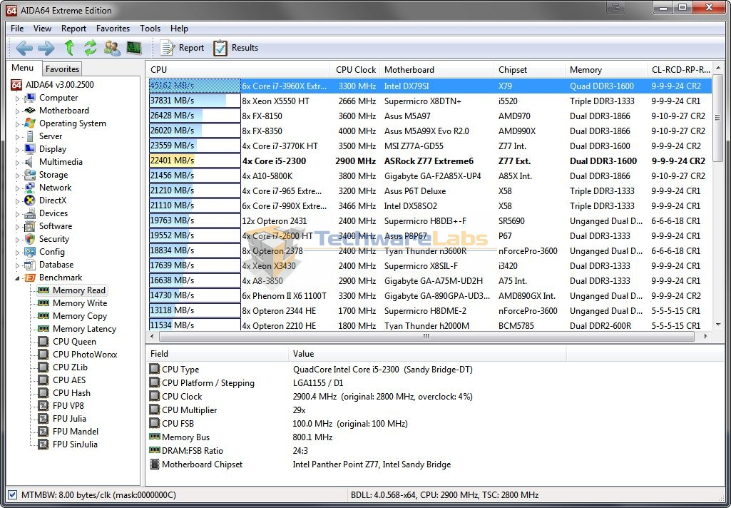Open the Manage Users icon
The image size is (731, 508).
point(112,48)
